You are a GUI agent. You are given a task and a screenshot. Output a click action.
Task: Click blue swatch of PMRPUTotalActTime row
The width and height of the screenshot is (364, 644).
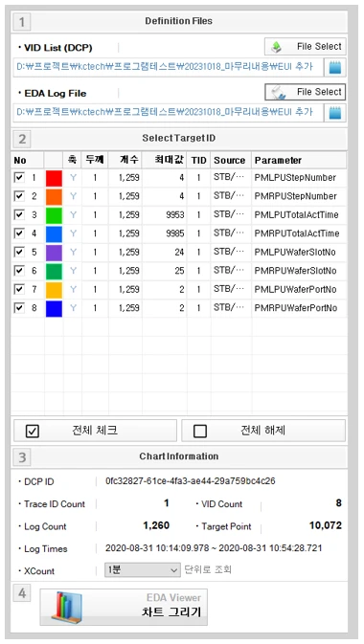tap(55, 234)
